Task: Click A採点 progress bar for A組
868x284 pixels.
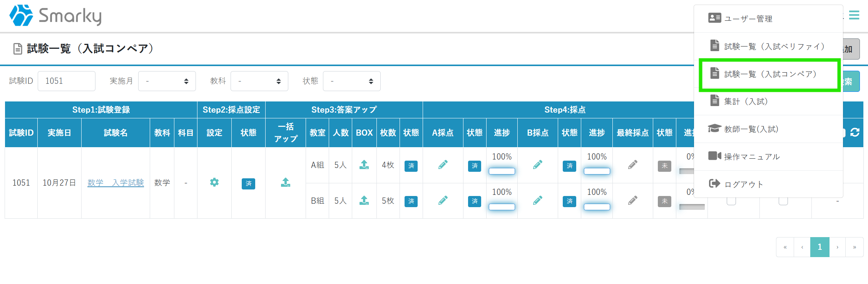Action: point(502,171)
